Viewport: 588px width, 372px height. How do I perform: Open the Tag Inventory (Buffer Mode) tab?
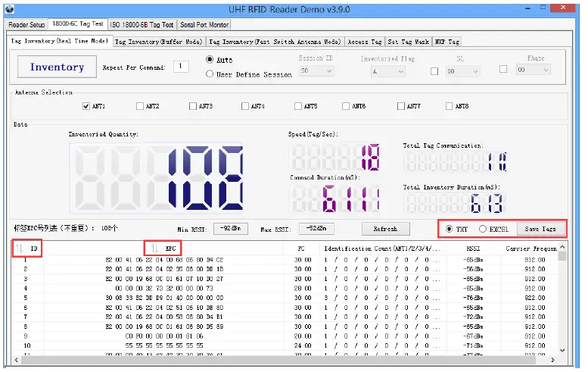[158, 42]
